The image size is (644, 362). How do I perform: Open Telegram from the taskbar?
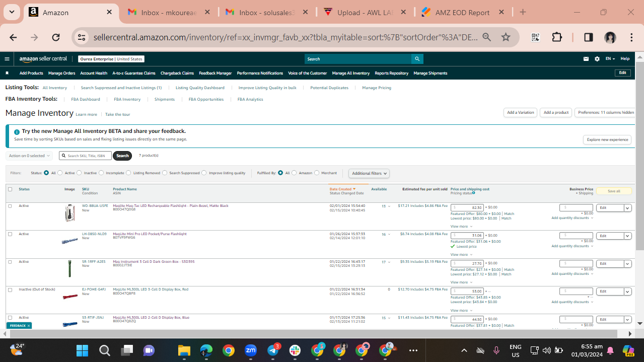(273, 350)
